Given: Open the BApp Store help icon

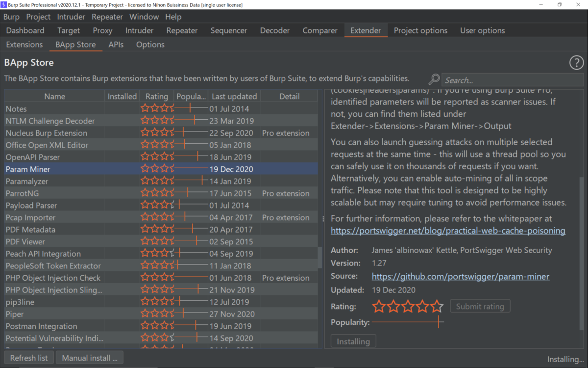Looking at the screenshot, I should tap(576, 63).
